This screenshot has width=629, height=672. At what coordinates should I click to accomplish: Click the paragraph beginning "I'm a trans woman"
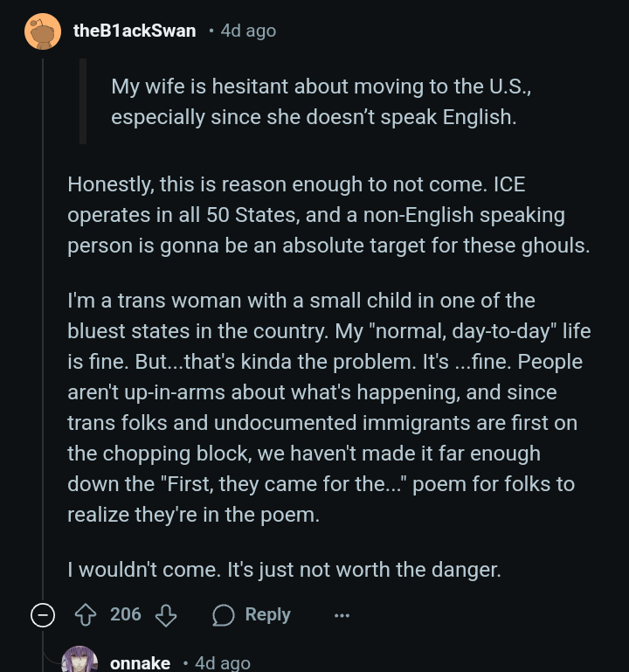click(x=325, y=407)
